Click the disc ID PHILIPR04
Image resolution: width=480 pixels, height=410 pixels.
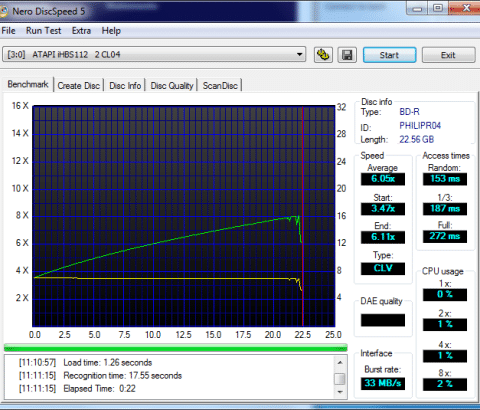tap(420, 126)
